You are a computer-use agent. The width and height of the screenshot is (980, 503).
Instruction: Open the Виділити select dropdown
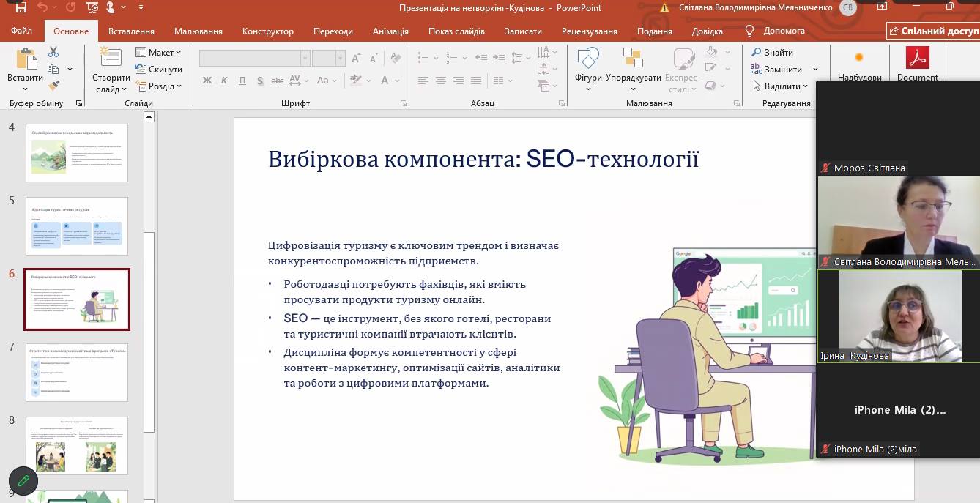click(781, 86)
